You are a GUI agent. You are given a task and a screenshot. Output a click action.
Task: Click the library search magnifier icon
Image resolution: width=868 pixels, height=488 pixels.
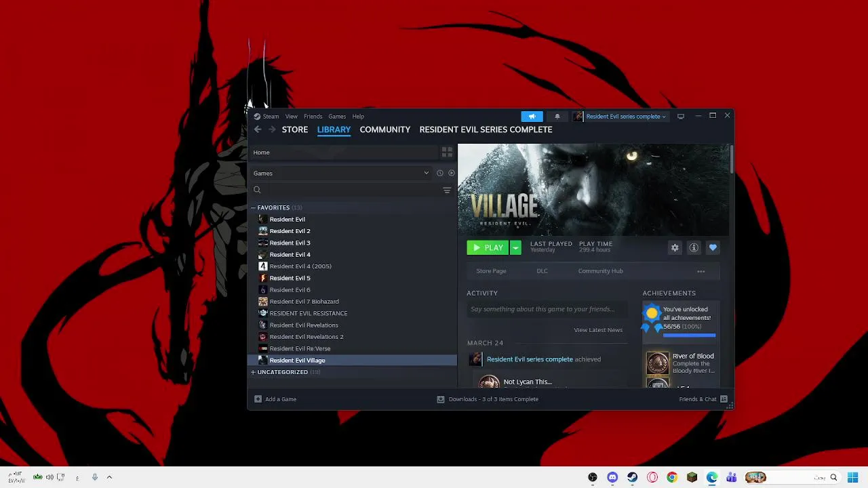[257, 190]
